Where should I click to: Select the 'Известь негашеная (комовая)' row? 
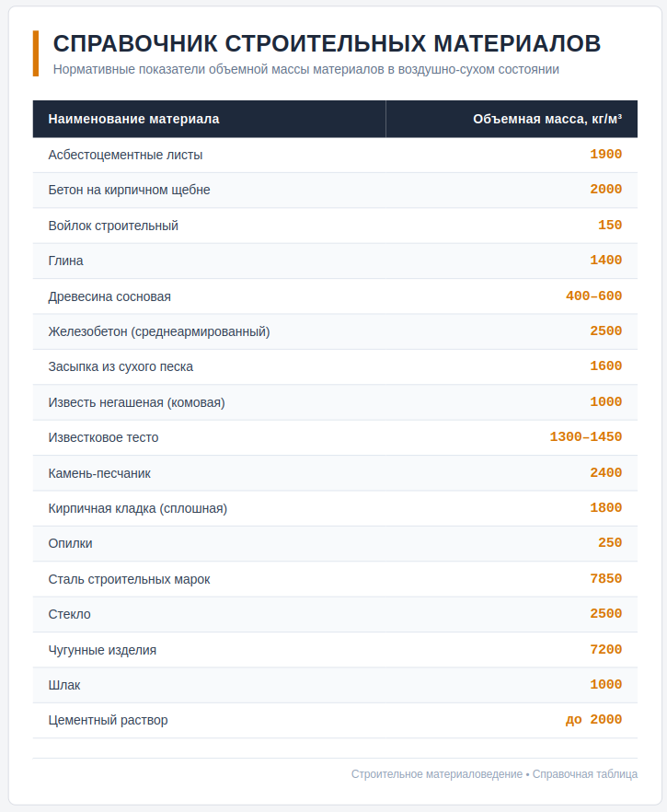click(335, 402)
